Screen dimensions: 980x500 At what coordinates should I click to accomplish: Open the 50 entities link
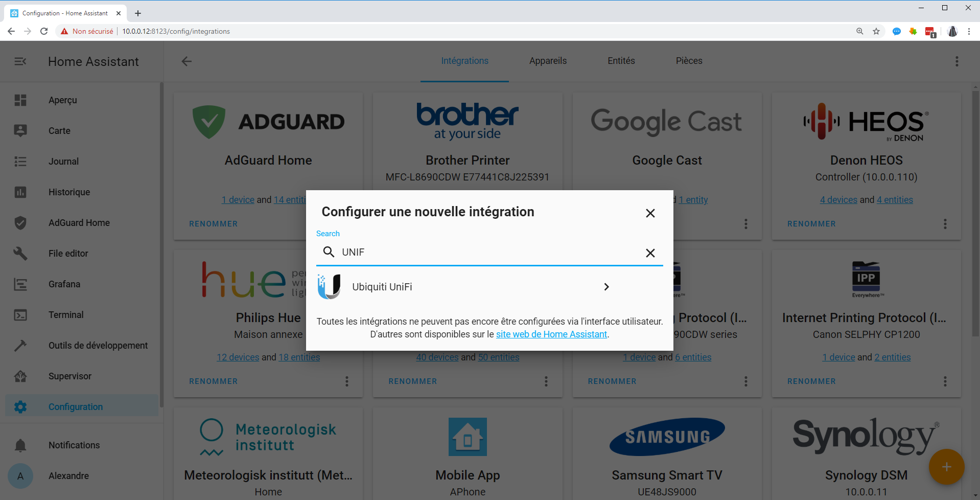498,357
